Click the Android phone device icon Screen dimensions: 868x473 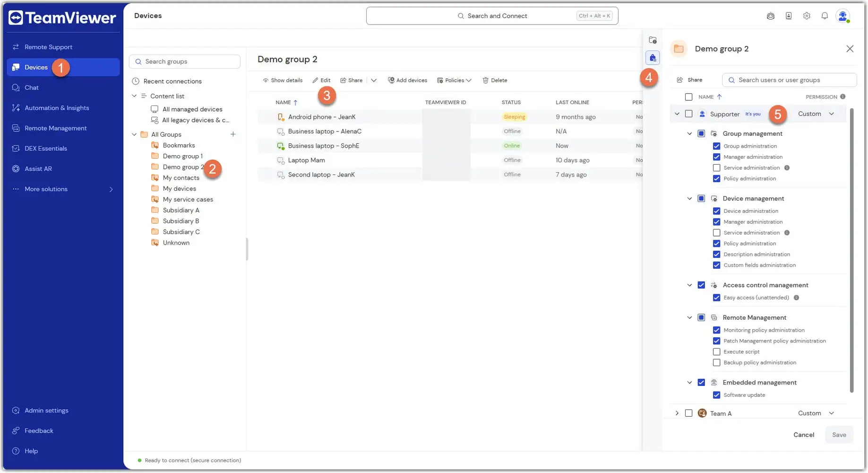(x=280, y=117)
